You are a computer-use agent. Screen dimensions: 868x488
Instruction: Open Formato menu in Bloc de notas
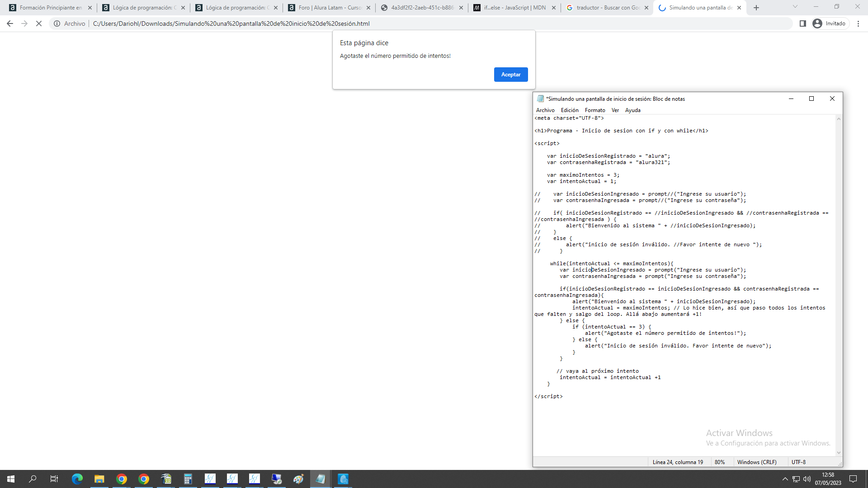pos(595,110)
